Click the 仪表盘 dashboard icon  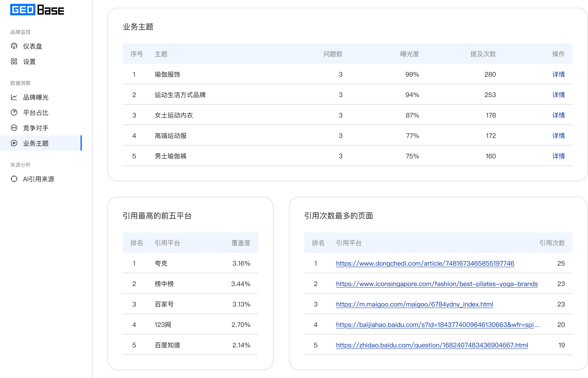pos(14,46)
